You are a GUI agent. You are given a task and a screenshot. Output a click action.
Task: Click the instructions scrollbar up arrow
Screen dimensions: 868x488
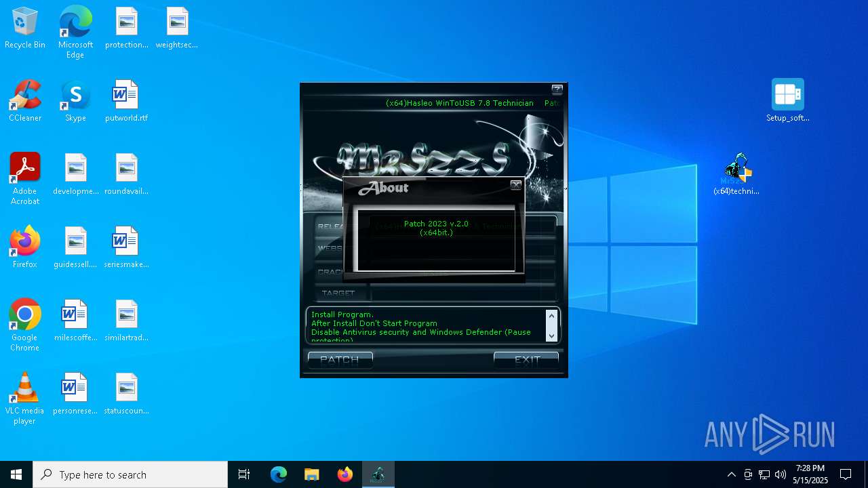[551, 316]
